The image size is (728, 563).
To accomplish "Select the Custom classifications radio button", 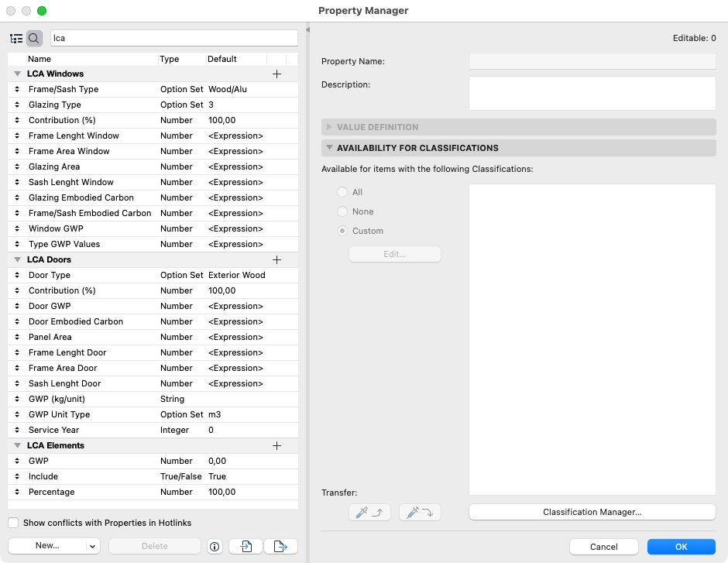I will click(x=342, y=231).
